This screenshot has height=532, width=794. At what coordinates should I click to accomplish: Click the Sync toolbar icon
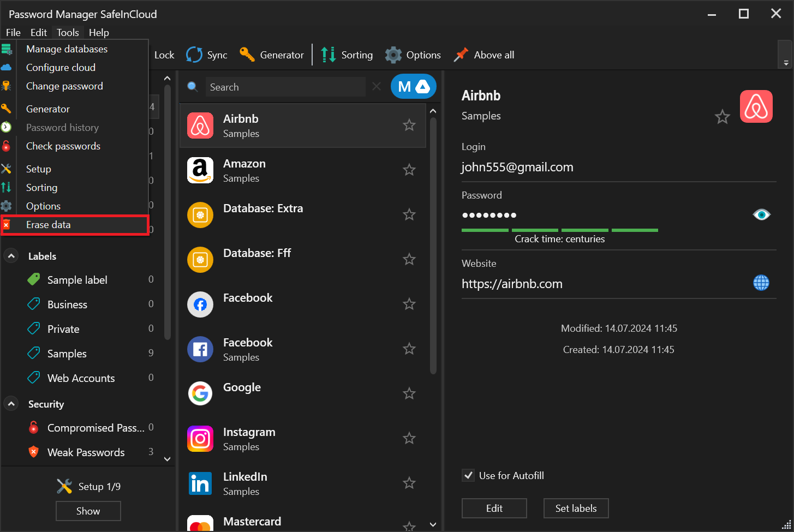tap(194, 55)
